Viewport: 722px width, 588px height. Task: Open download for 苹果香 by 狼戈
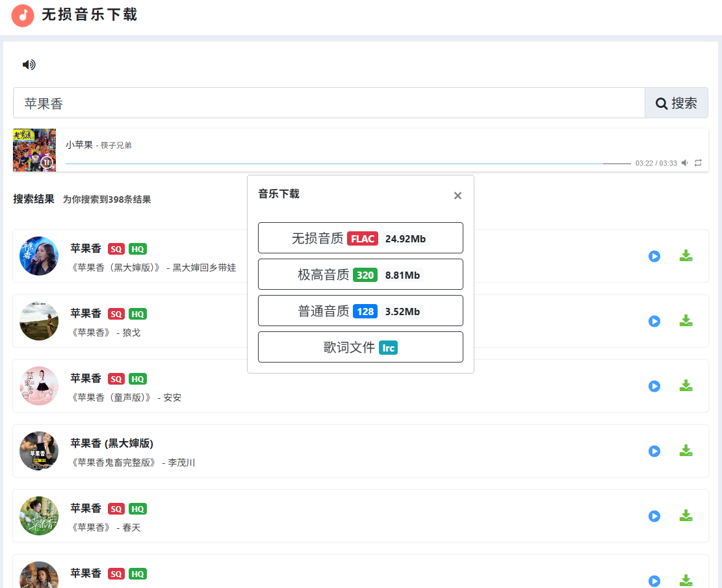pos(686,321)
